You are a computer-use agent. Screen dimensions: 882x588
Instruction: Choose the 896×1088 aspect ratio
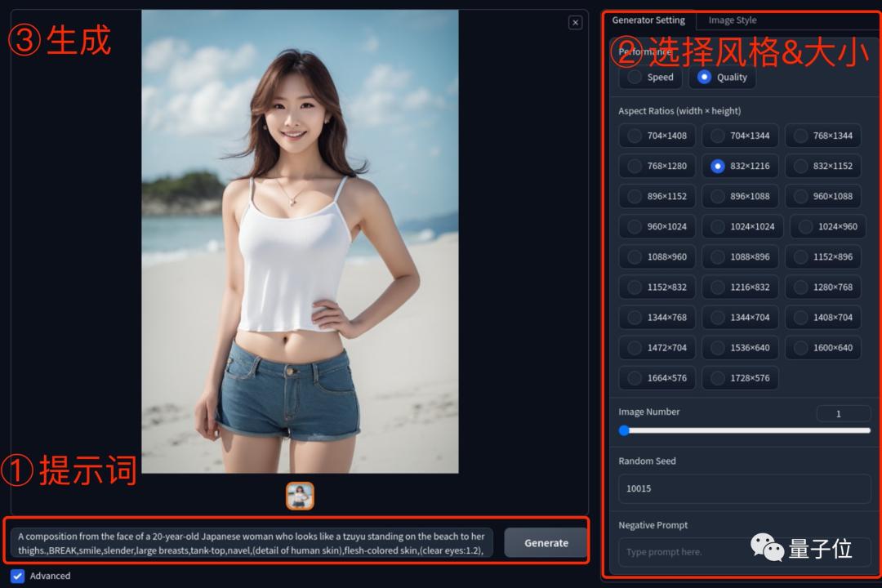pos(740,196)
